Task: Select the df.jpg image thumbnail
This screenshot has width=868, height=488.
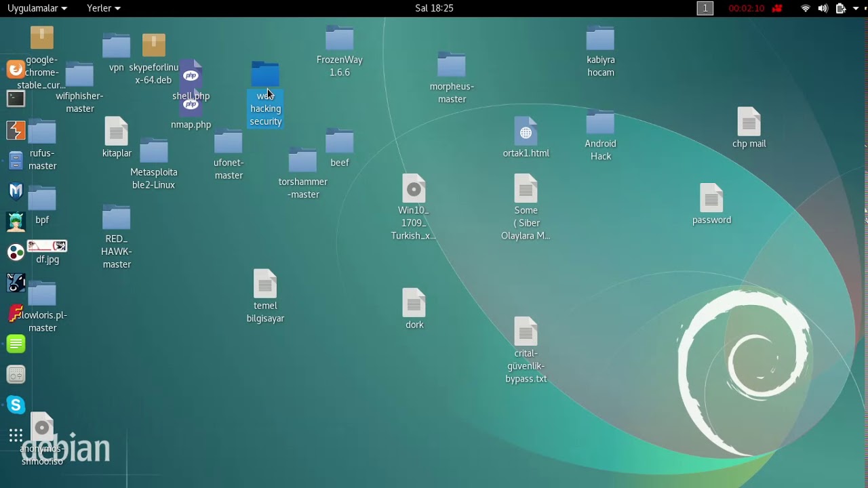Action: point(47,245)
